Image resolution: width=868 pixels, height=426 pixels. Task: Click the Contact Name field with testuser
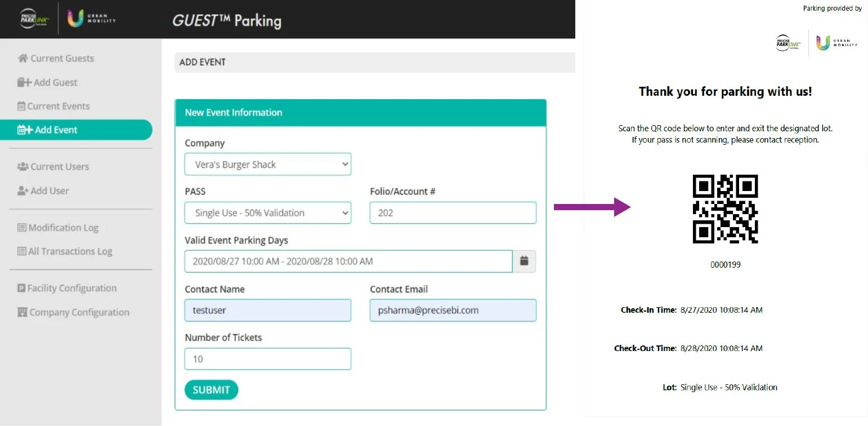[x=268, y=310]
